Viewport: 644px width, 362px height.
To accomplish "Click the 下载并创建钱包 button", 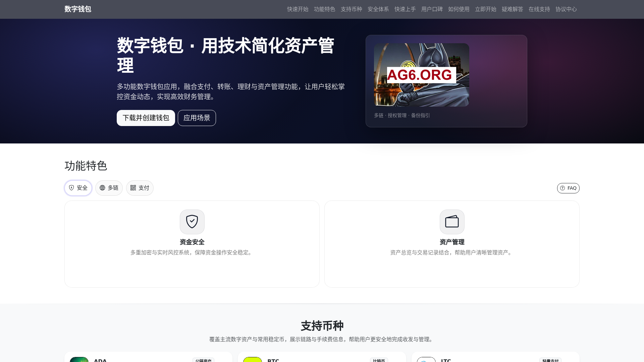I will pos(146,118).
